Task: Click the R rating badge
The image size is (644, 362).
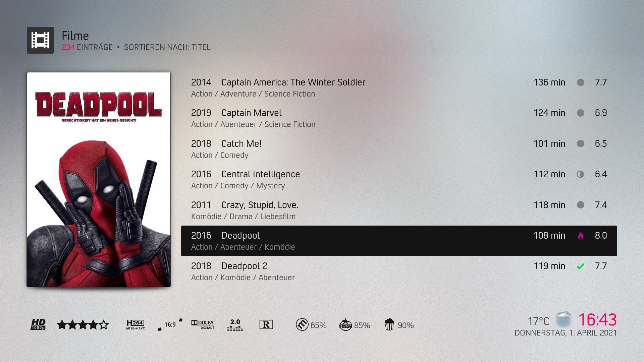Action: pos(266,324)
